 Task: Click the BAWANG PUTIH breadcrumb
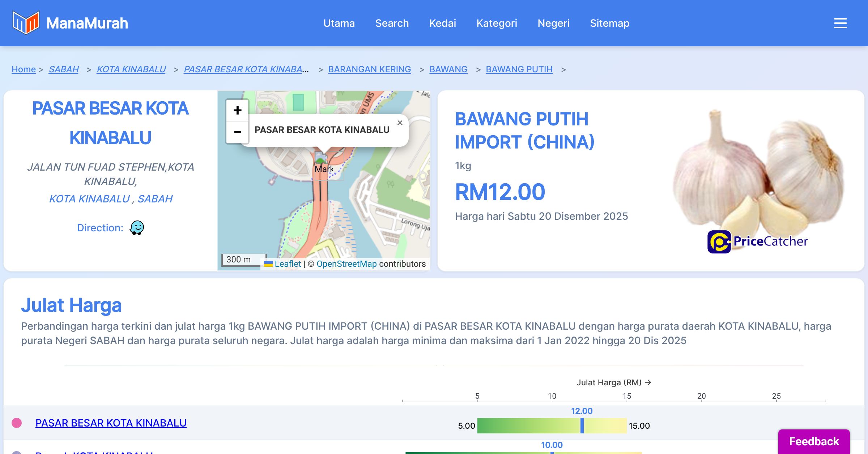(x=519, y=69)
